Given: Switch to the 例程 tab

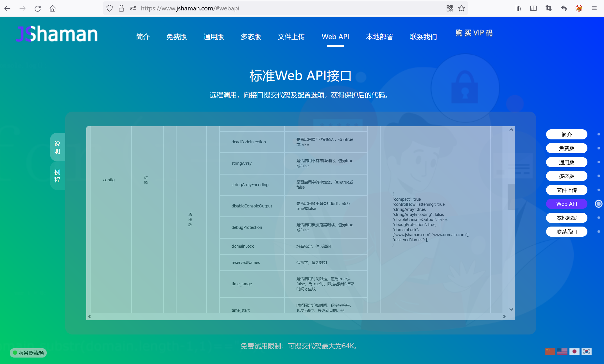Looking at the screenshot, I should pos(57,176).
